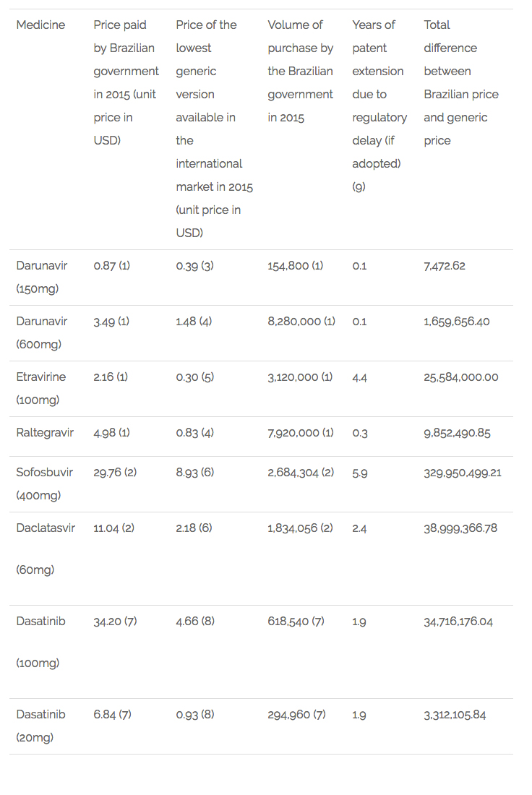Image resolution: width=532 pixels, height=795 pixels.
Task: Select the 25,584,000.00 total cell
Action: point(461,377)
